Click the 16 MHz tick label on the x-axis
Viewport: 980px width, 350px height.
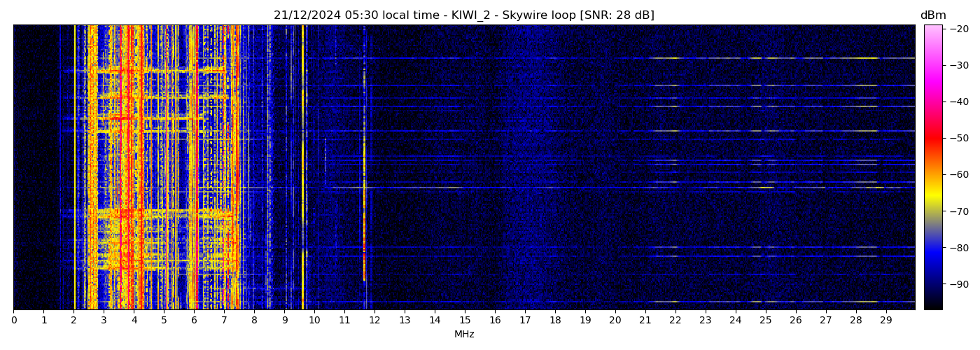pos(495,321)
